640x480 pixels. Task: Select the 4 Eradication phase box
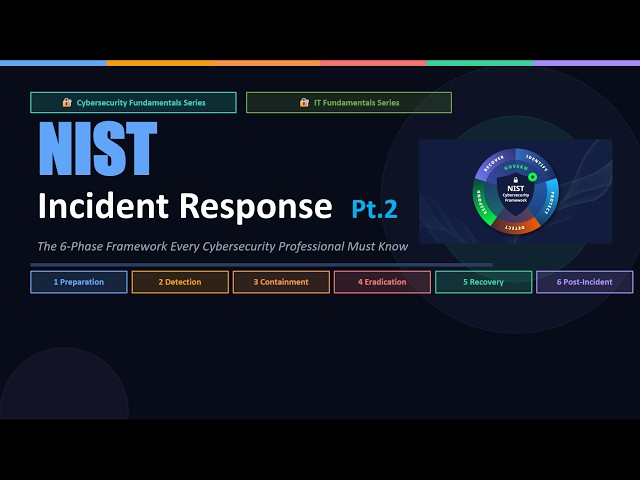click(382, 282)
